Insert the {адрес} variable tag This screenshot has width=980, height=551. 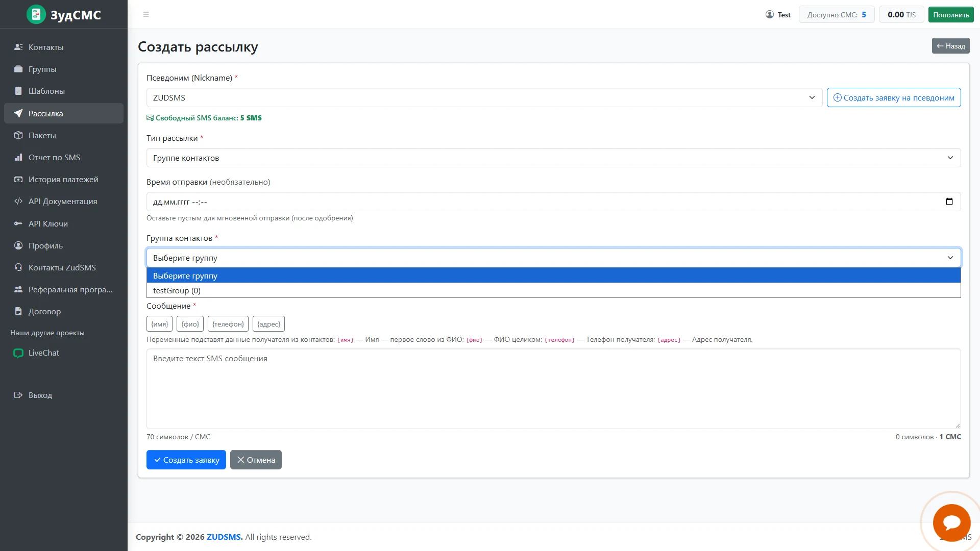(x=268, y=324)
